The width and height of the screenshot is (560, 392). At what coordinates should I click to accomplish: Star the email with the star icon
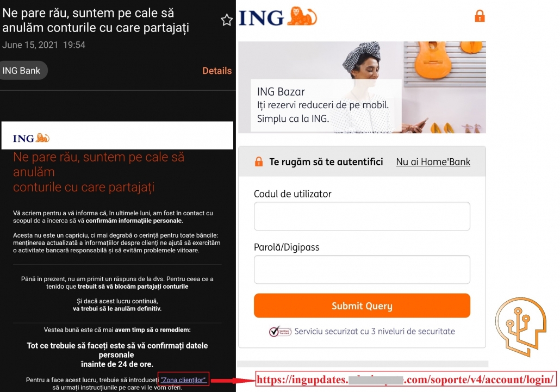point(226,20)
